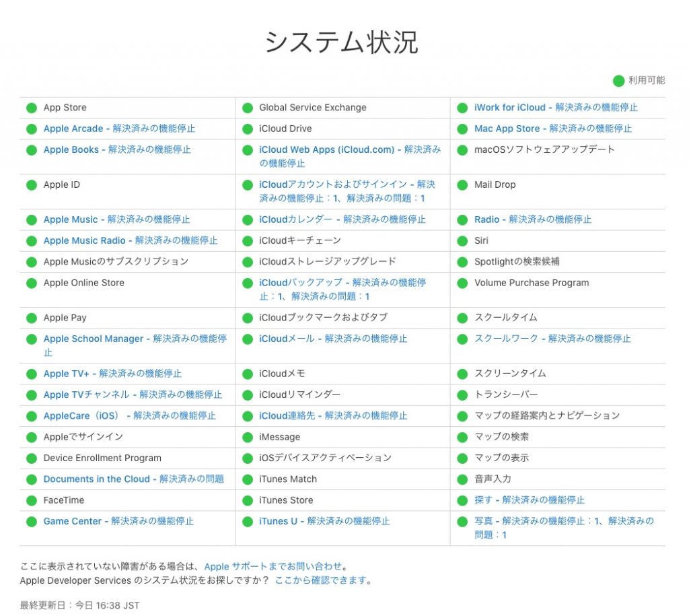Click green status dot next to Siri

(x=462, y=241)
